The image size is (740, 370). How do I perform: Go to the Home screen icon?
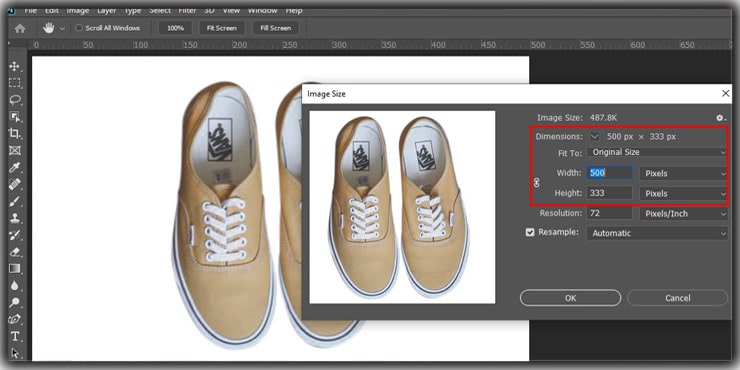[20, 28]
